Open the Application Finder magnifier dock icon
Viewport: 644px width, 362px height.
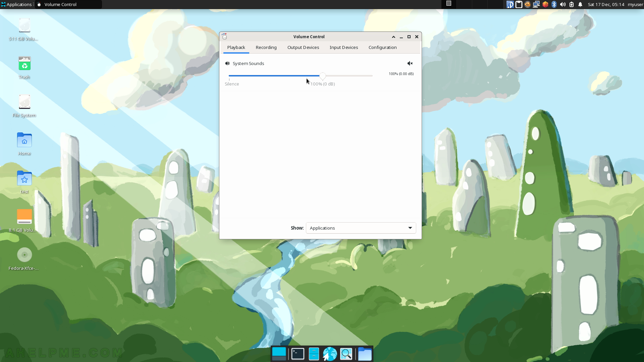click(x=346, y=354)
